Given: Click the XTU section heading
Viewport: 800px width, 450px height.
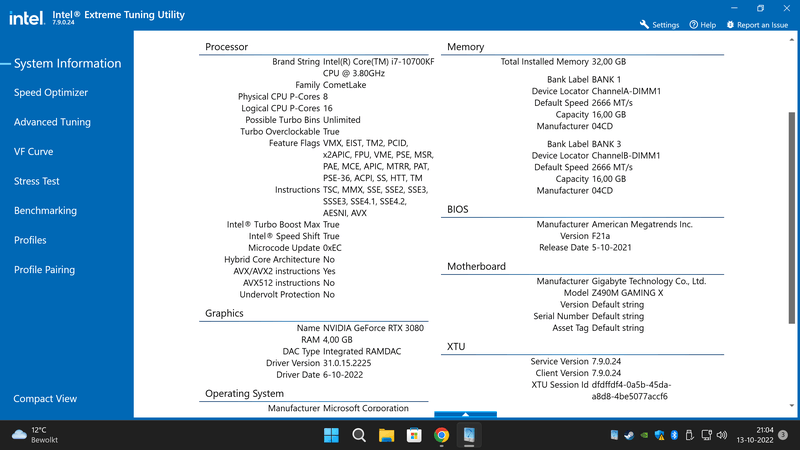Looking at the screenshot, I should click(456, 346).
